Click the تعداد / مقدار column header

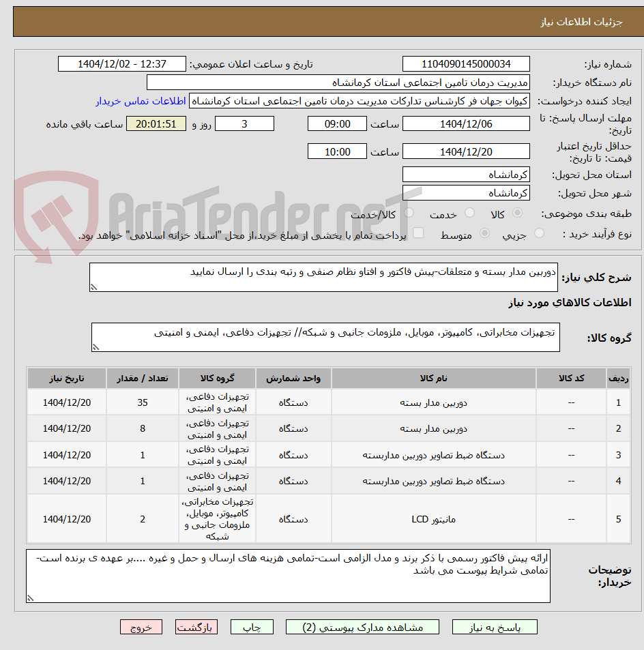142,378
